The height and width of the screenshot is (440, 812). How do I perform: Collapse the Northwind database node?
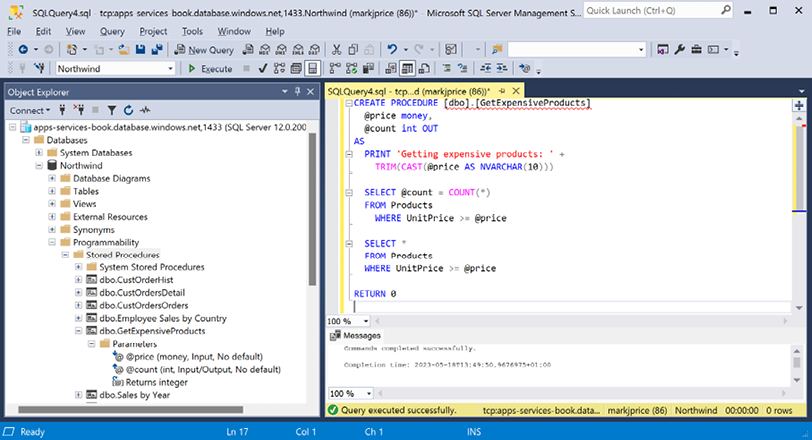point(39,166)
